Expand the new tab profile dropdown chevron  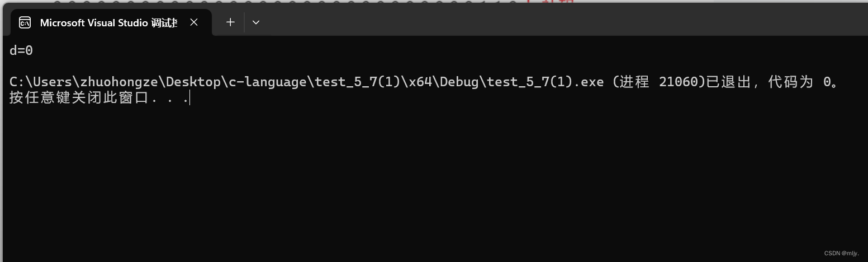click(x=256, y=22)
